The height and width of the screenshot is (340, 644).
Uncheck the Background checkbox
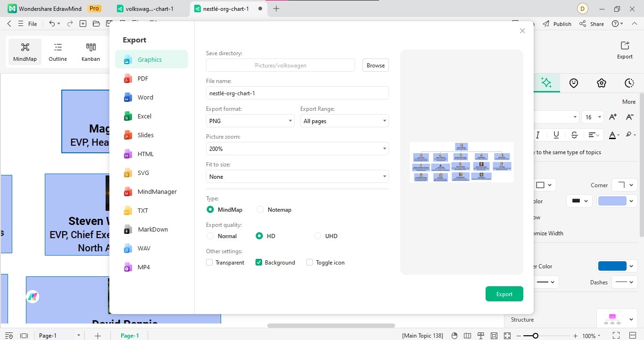[259, 262]
